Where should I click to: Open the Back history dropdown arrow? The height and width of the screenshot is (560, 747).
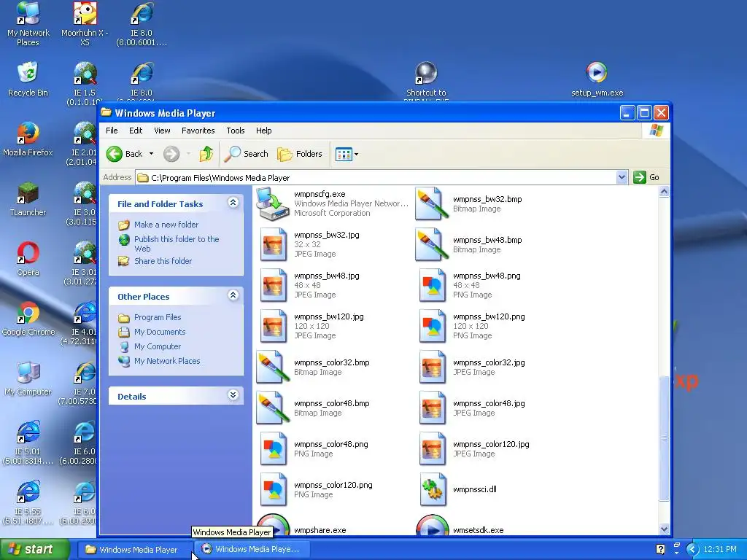click(151, 154)
